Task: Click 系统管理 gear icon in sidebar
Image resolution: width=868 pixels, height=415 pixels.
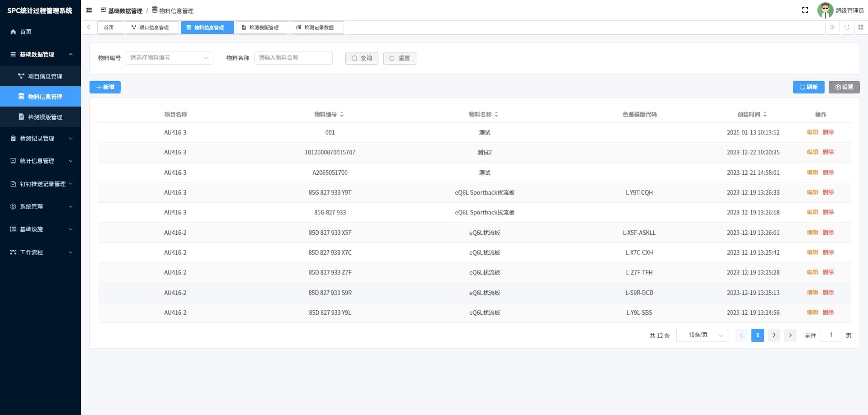Action: click(13, 206)
